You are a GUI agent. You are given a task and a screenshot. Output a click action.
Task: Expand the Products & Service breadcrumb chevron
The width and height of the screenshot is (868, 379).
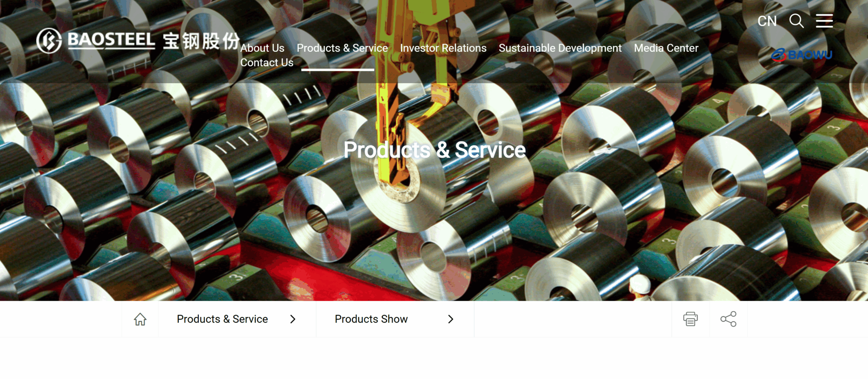293,319
